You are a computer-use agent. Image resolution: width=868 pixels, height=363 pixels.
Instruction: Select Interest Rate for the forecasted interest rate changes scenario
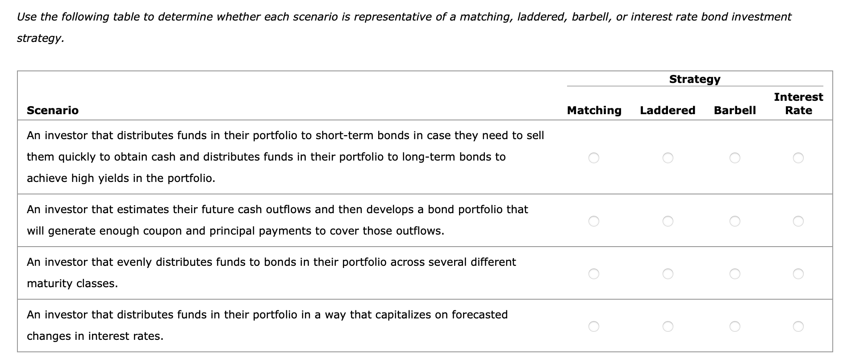799,326
